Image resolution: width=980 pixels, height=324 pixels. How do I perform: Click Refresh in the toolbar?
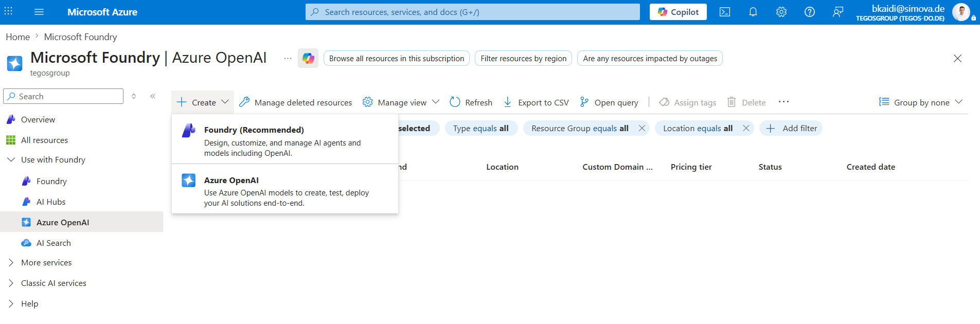471,102
